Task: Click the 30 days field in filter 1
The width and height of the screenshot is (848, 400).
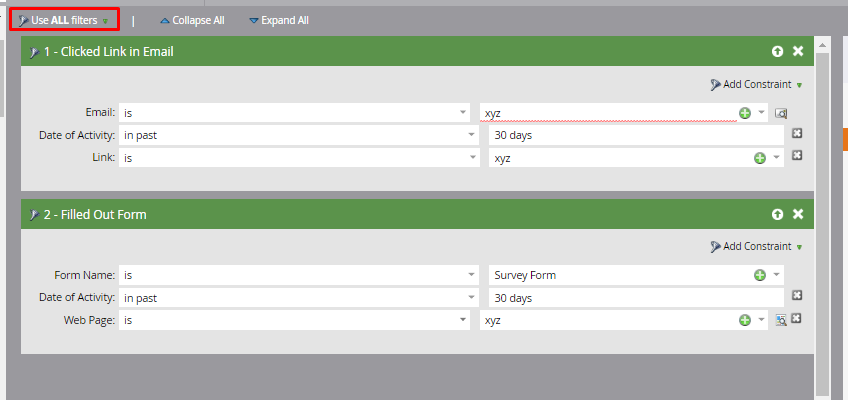Action: click(x=635, y=135)
